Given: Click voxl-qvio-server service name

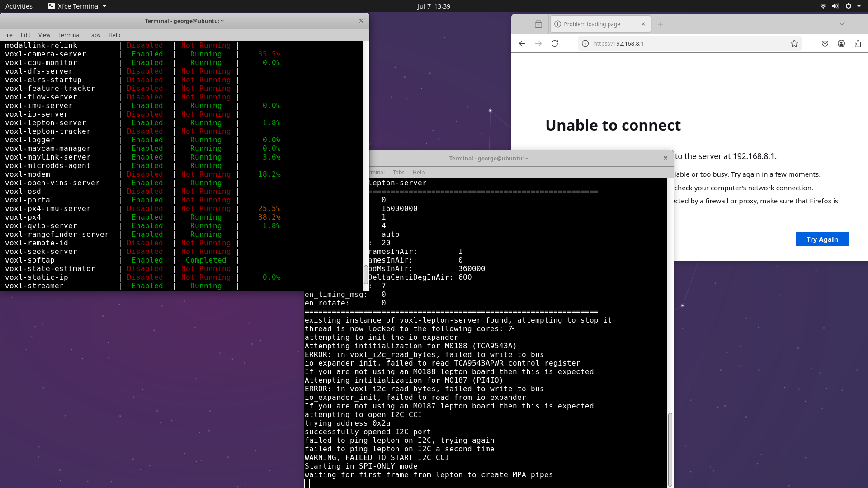Looking at the screenshot, I should (41, 225).
